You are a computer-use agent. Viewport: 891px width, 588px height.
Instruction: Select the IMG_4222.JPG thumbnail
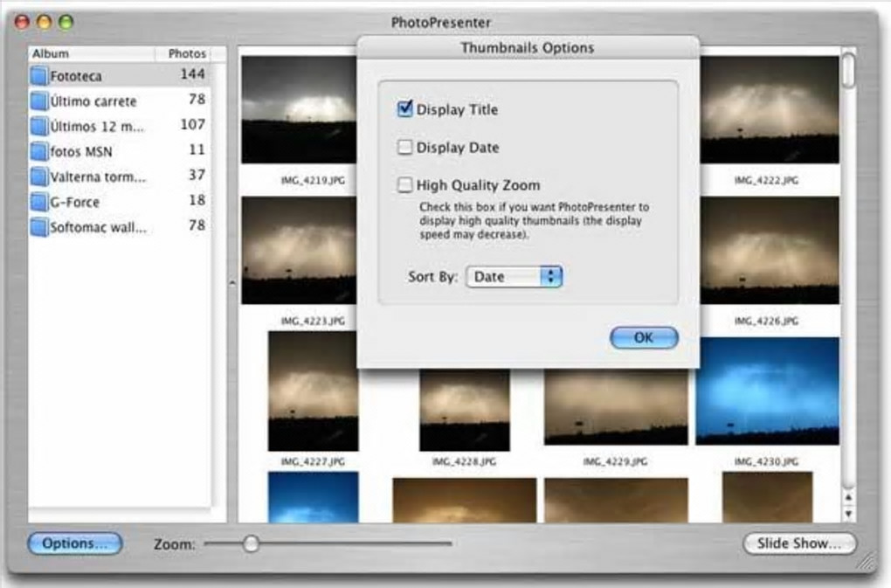pos(770,109)
